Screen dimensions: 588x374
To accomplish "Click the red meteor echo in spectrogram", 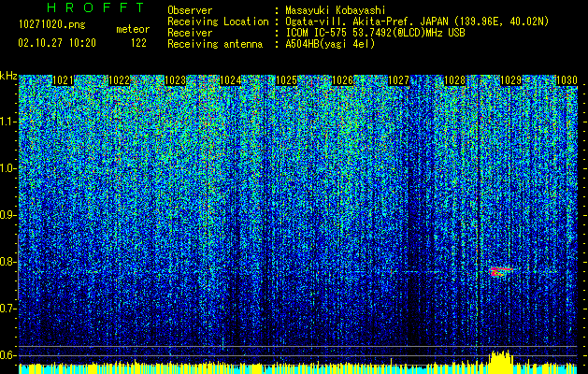I will (x=500, y=271).
